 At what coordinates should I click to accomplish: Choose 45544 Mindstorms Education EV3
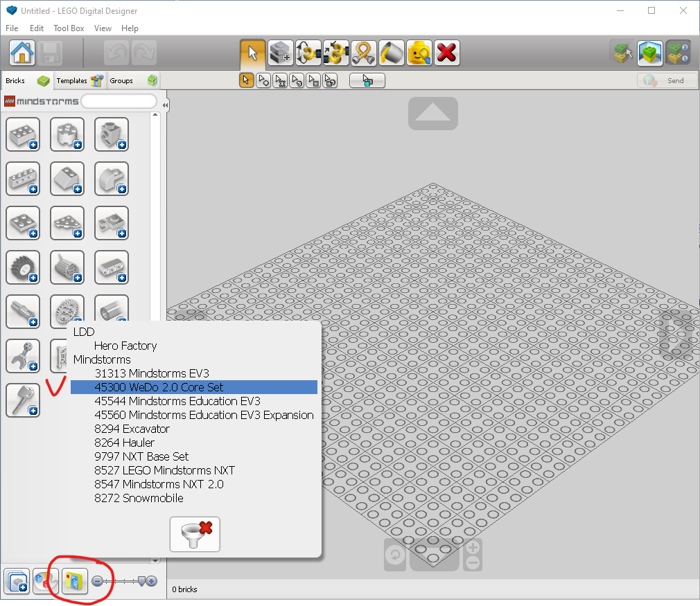[177, 401]
